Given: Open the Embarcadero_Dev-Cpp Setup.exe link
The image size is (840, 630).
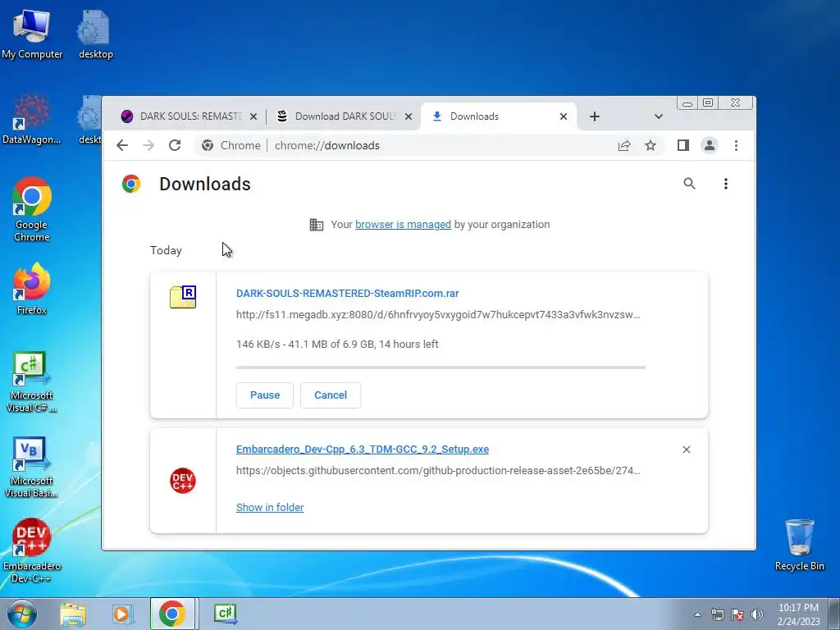Looking at the screenshot, I should click(x=362, y=449).
